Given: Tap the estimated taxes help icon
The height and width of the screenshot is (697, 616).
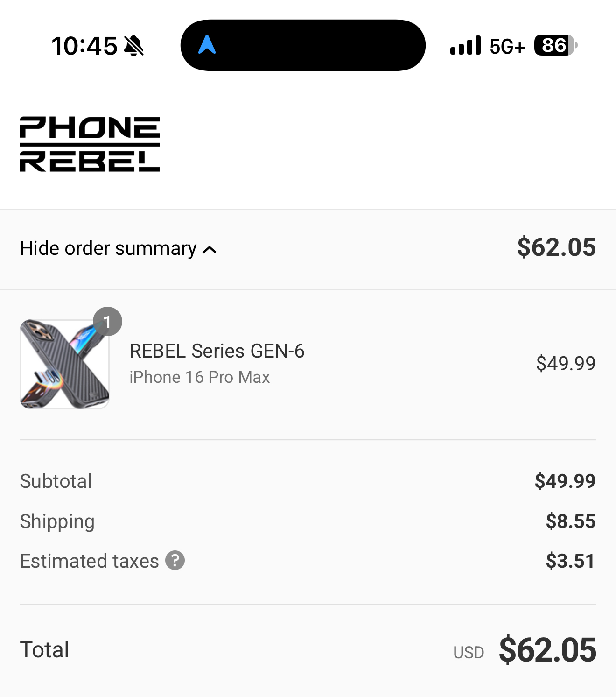Looking at the screenshot, I should 175,560.
